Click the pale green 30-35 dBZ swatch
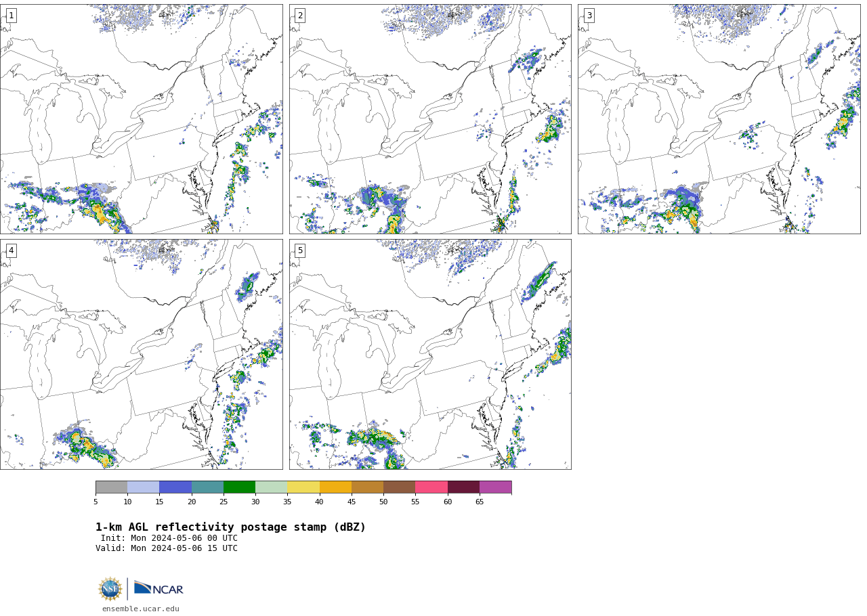This screenshot has width=867, height=616. 272,487
